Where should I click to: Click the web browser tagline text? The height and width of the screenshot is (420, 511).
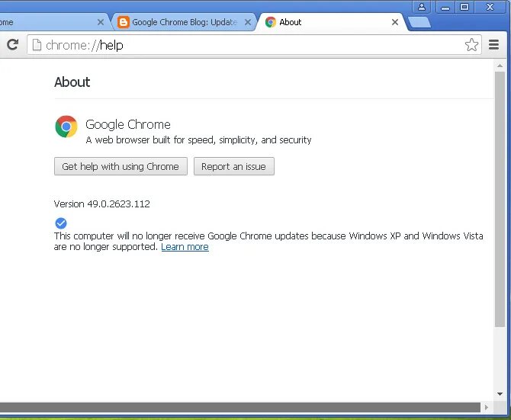coord(198,140)
